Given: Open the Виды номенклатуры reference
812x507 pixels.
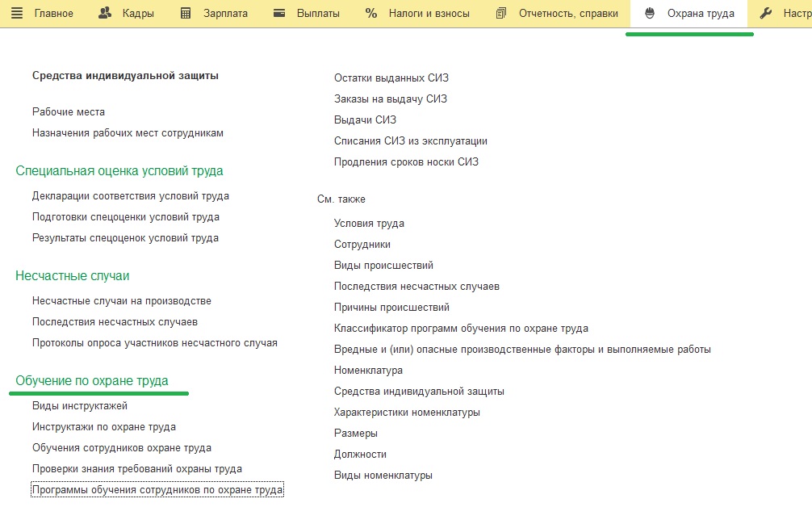Looking at the screenshot, I should click(x=383, y=476).
